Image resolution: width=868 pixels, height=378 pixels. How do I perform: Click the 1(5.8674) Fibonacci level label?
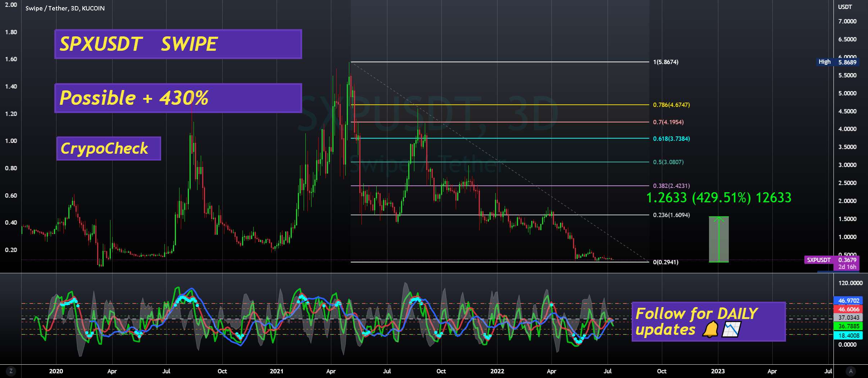(x=666, y=62)
